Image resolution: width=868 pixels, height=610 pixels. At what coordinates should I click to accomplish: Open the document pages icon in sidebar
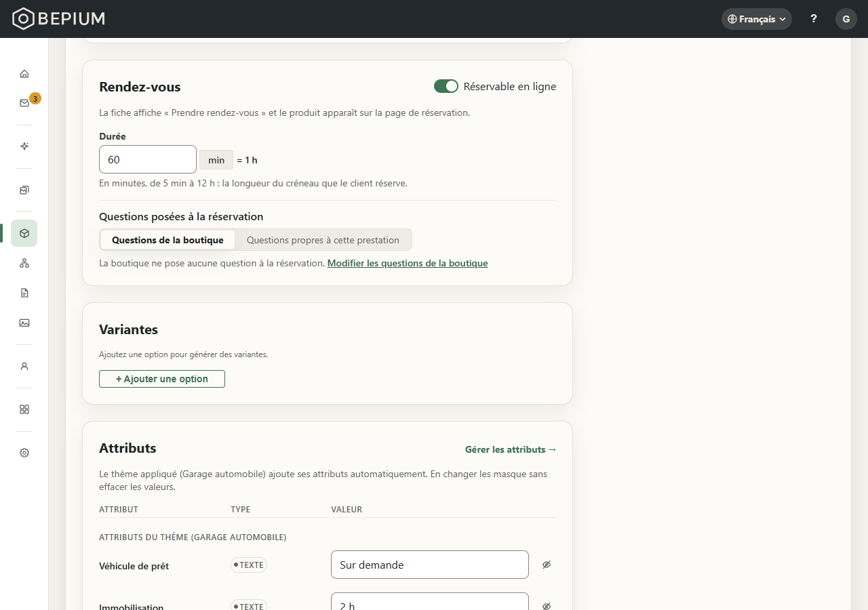tap(24, 293)
